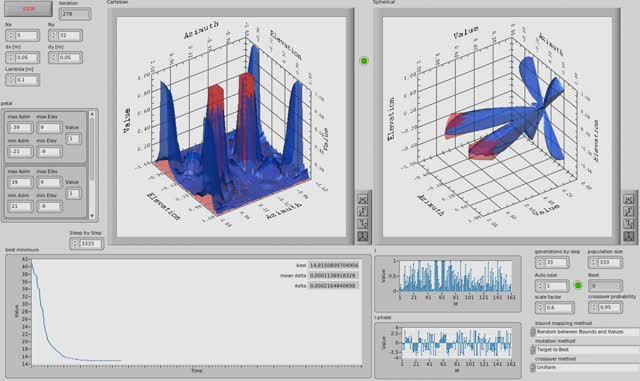
Task: Click petal list scrollbar up arrow
Action: [x=92, y=114]
